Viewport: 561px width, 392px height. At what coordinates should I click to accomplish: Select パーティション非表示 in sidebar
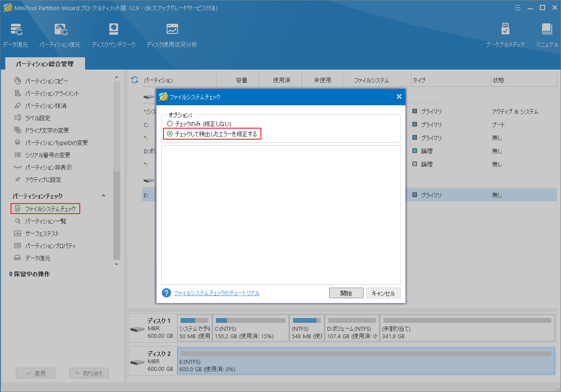[x=43, y=167]
